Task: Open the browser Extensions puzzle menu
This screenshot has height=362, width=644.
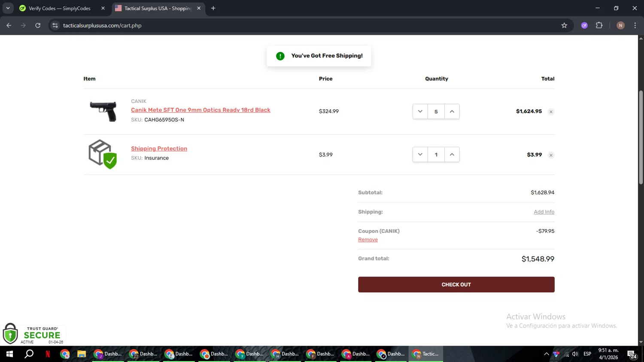Action: (599, 25)
